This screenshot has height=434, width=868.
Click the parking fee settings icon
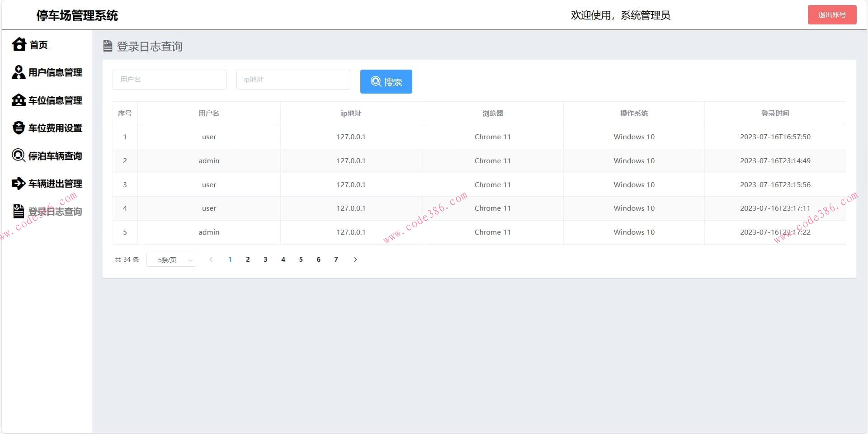tap(18, 128)
